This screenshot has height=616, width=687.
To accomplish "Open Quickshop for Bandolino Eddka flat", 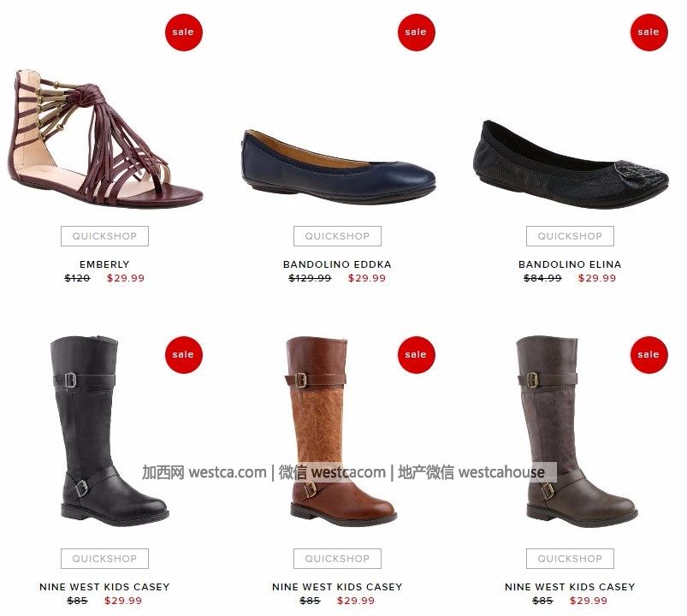I will (337, 236).
